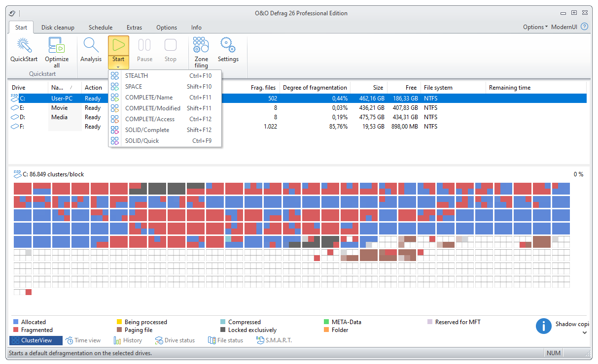Click the ModernUI link

coord(564,27)
